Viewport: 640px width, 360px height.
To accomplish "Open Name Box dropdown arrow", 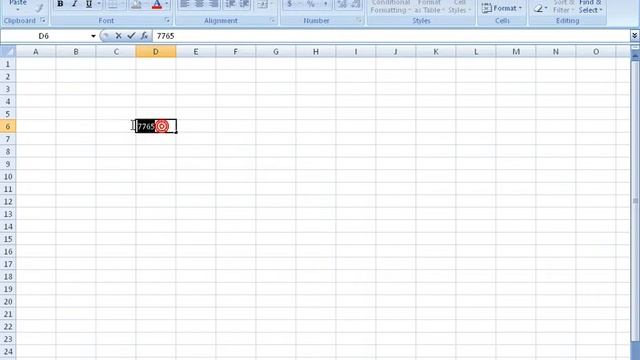I will 93,36.
